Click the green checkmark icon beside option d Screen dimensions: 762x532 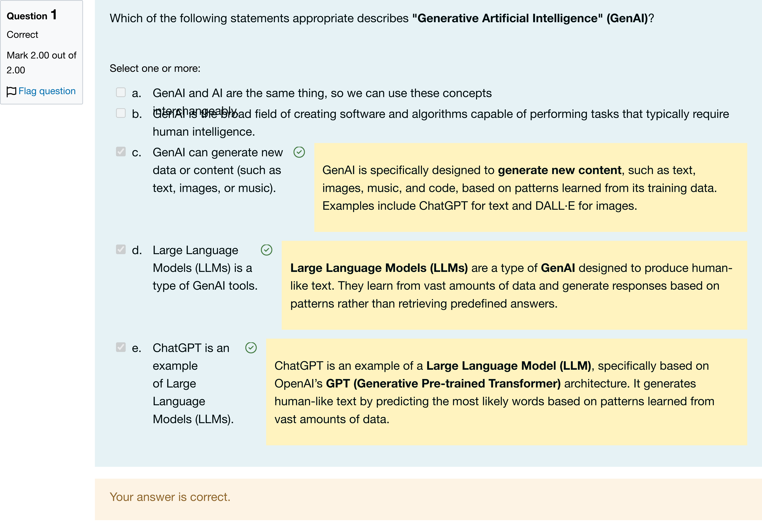(267, 250)
